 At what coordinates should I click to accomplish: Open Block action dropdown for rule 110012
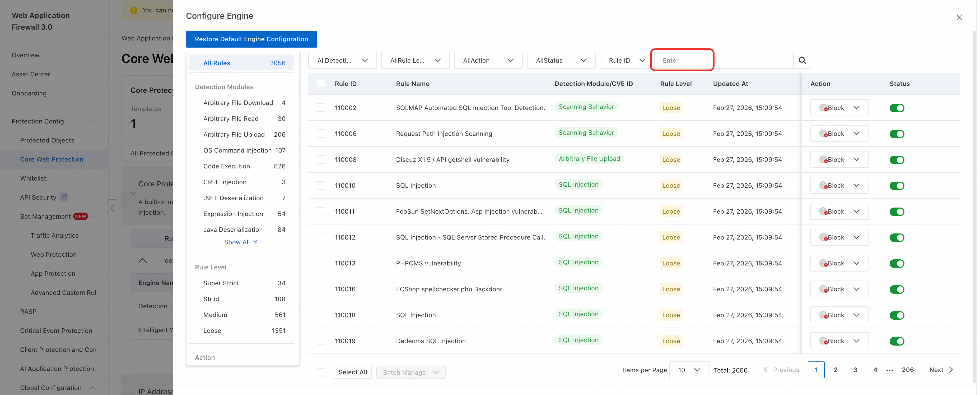(839, 237)
